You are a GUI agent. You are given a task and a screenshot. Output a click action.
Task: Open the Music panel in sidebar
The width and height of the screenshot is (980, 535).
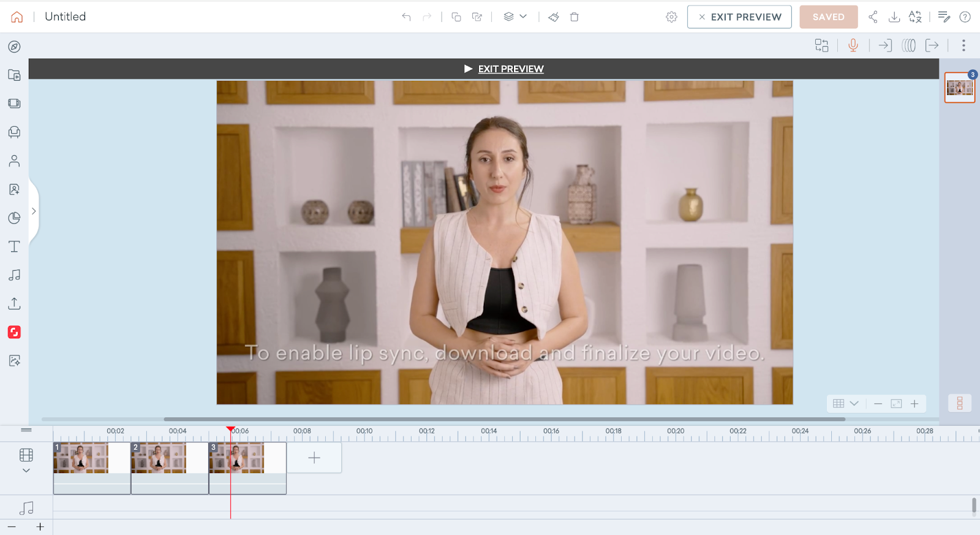click(14, 275)
